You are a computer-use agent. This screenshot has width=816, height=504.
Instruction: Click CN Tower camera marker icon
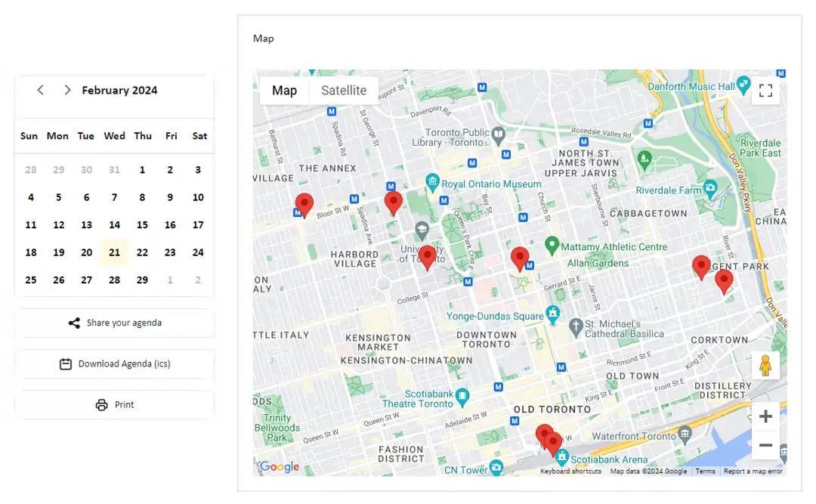click(x=496, y=467)
